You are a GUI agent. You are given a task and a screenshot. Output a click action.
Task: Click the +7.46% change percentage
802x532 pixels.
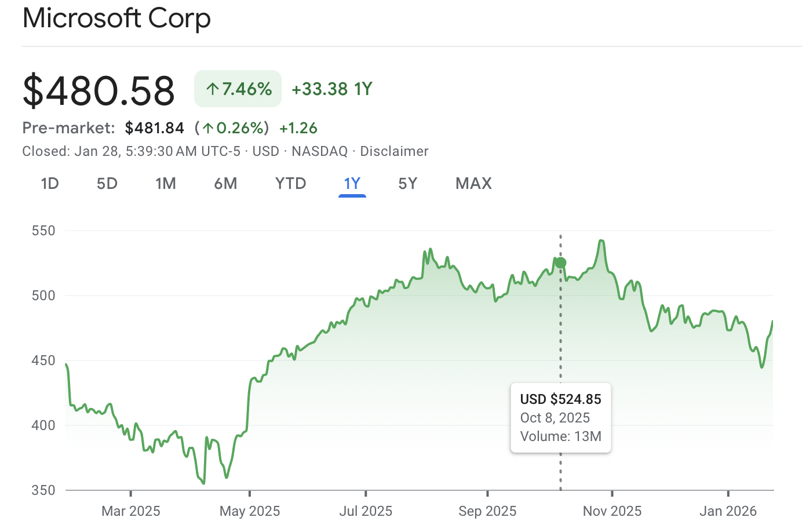pos(246,88)
